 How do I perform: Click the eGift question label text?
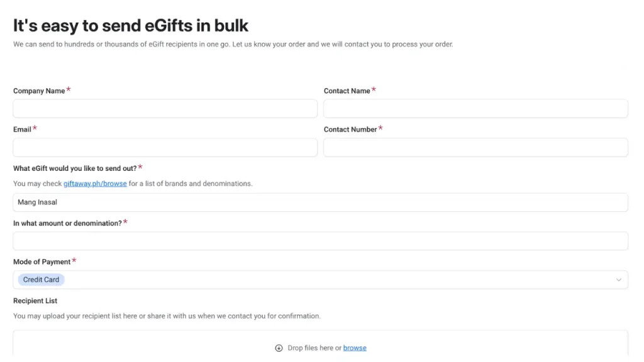coord(74,168)
